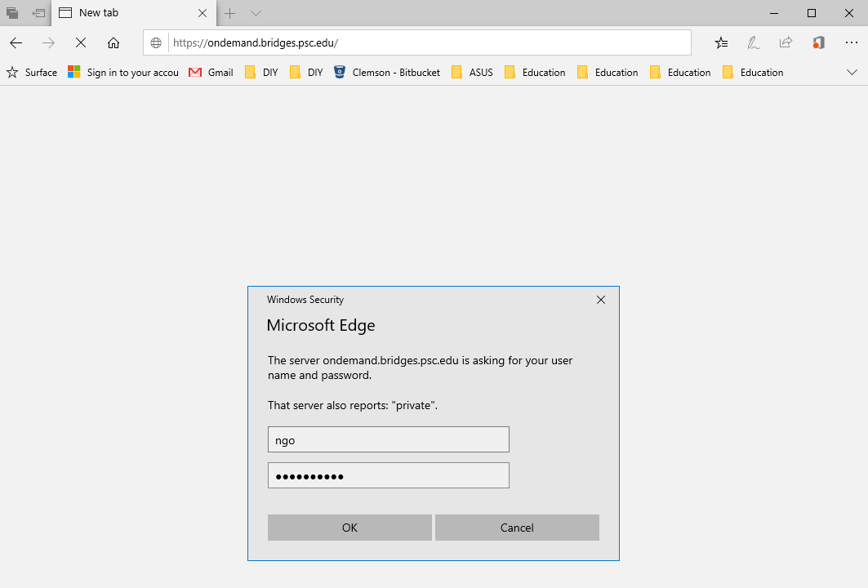Click the password input field
Screen dimensions: 868x588
tap(388, 476)
